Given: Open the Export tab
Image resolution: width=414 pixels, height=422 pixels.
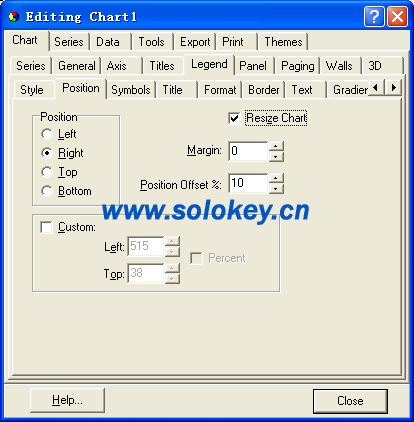Looking at the screenshot, I should tap(195, 42).
